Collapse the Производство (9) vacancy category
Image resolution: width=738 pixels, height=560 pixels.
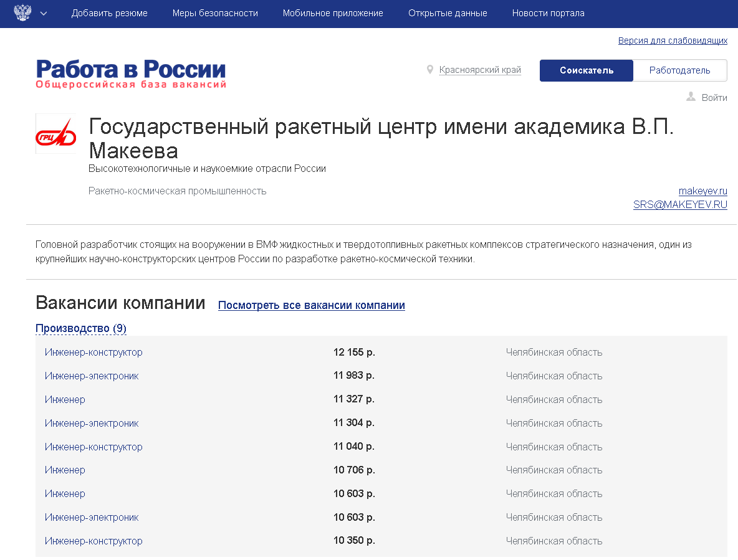pyautogui.click(x=81, y=328)
